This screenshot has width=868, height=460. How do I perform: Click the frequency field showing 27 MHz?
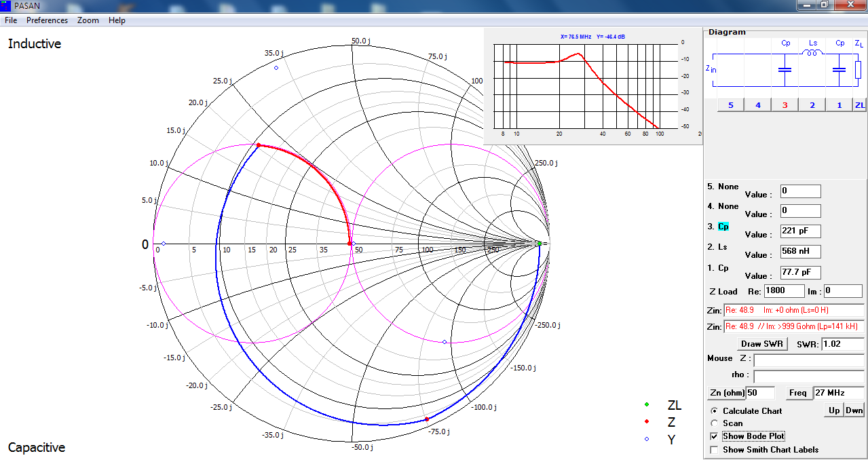click(x=837, y=393)
